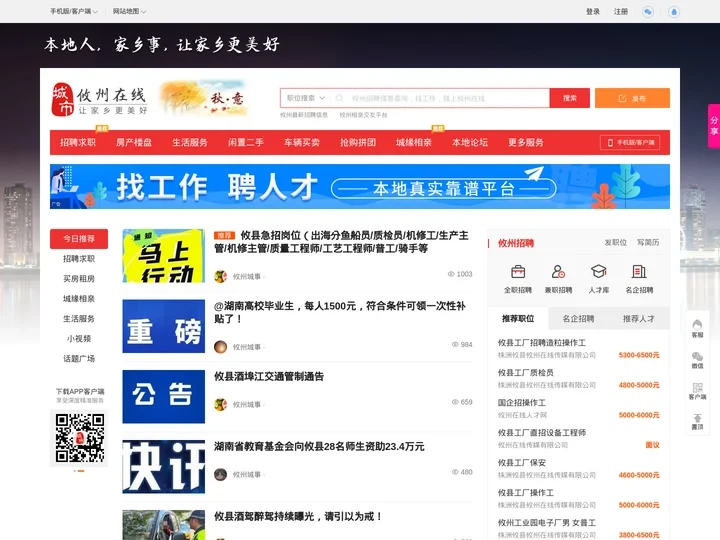Expand the 手机版/客户端 dropdown in top bar
Image resolution: width=720 pixels, height=540 pixels.
(73, 11)
